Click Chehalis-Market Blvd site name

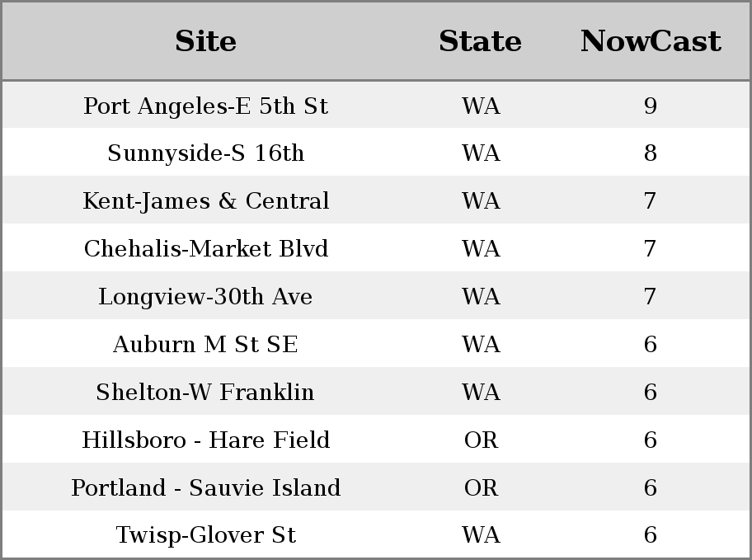[205, 249]
